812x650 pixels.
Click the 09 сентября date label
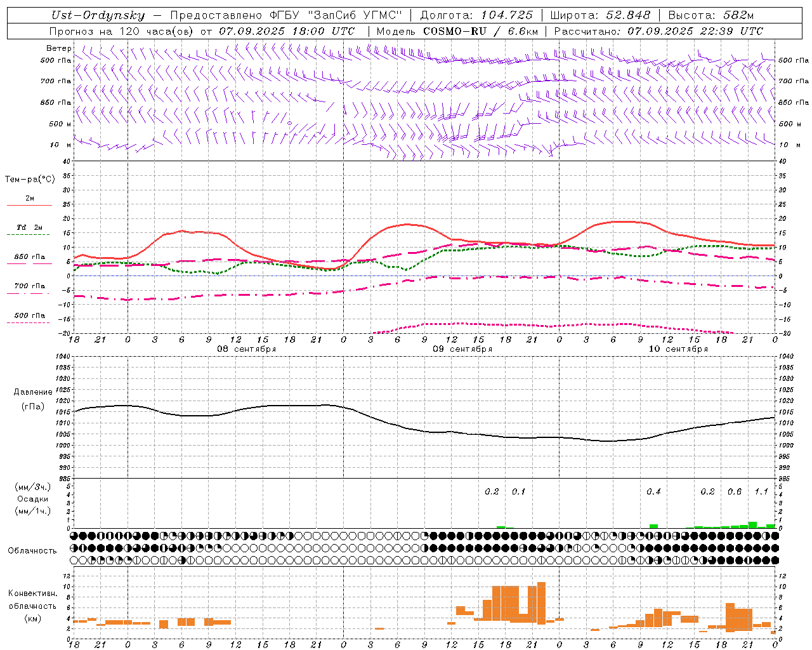coord(462,349)
